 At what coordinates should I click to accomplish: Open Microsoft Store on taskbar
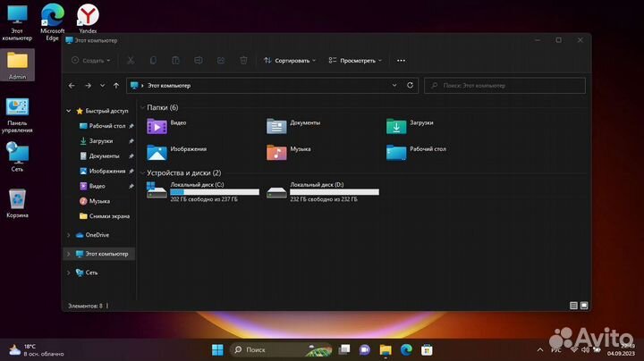427,349
